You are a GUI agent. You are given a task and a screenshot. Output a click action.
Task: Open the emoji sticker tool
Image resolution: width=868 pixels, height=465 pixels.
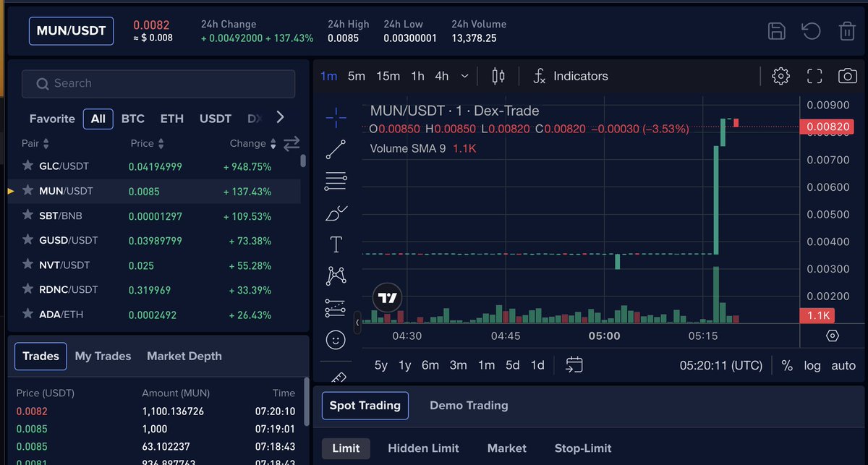336,339
